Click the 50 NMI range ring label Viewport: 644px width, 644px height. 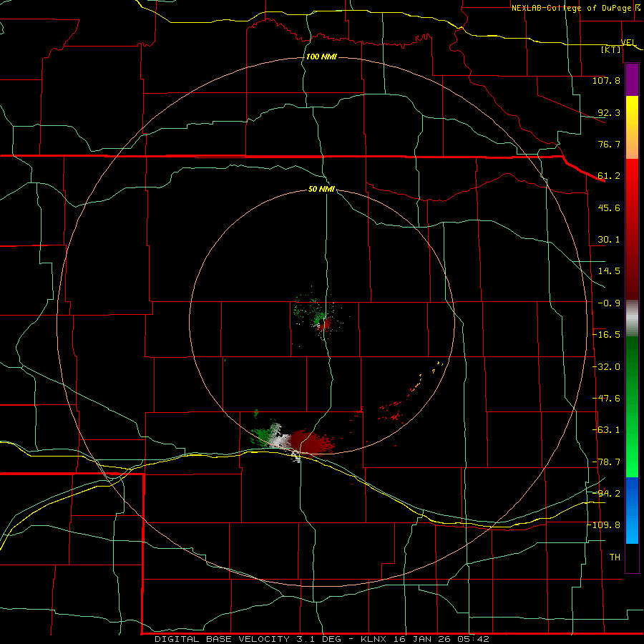point(321,189)
